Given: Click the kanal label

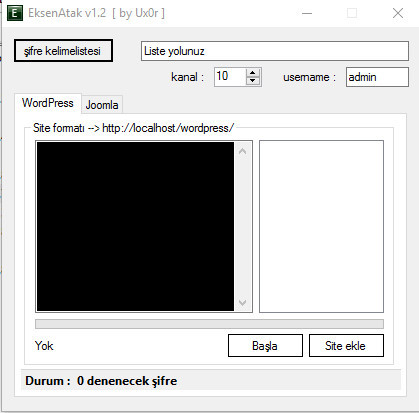Looking at the screenshot, I should click(187, 77).
